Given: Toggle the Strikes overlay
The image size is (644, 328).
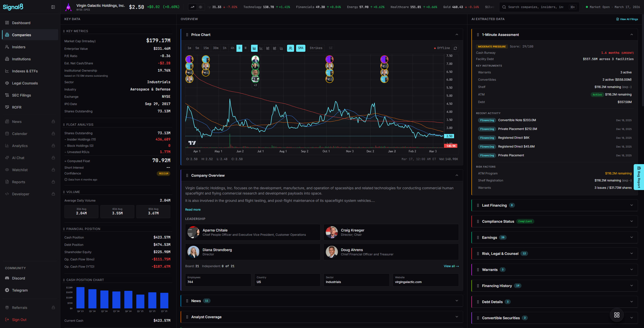Looking at the screenshot, I should [316, 48].
